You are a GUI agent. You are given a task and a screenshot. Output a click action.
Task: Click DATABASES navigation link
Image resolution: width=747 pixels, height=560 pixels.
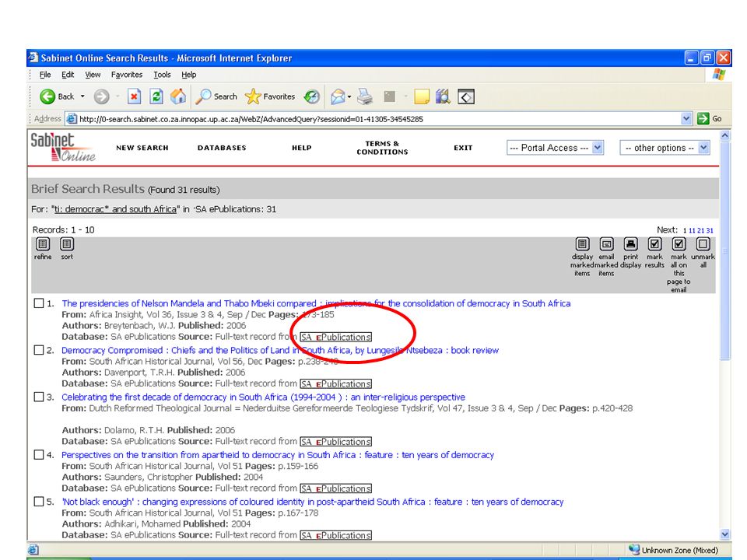[x=222, y=148]
